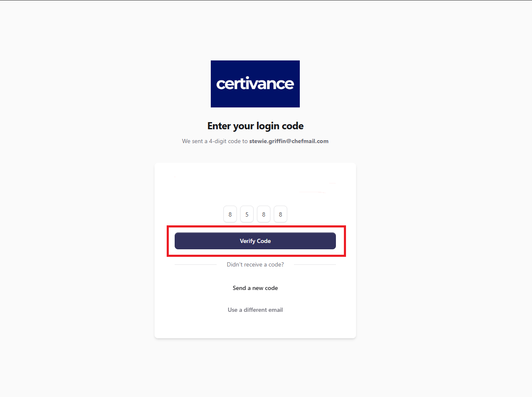Click the stewie.griffin@chefmail.com email address

pos(289,141)
